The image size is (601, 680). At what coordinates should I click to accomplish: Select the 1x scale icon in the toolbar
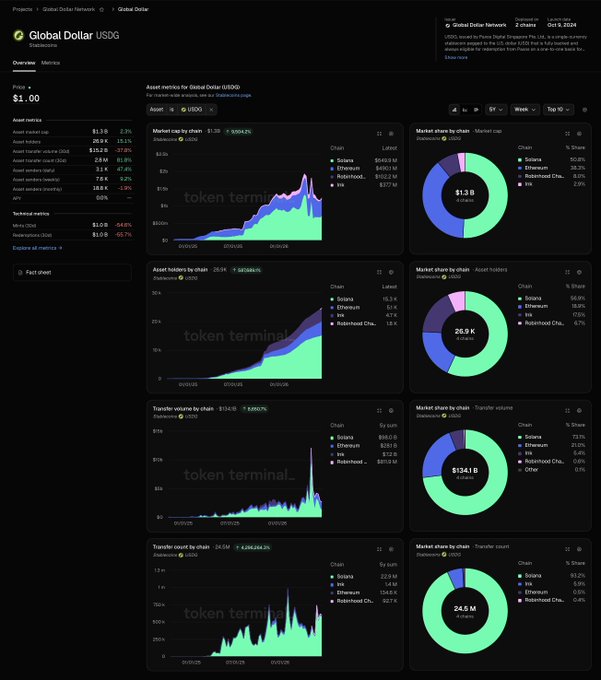click(x=465, y=110)
